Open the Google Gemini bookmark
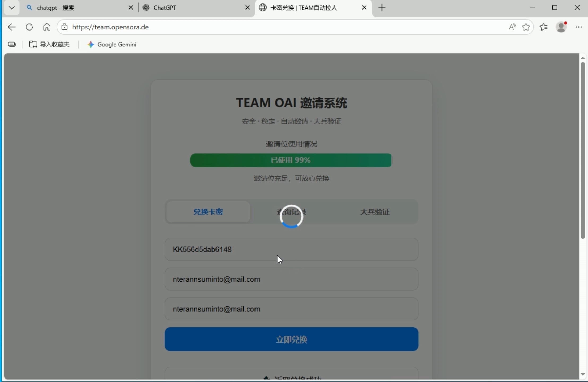The image size is (588, 382). (x=112, y=45)
